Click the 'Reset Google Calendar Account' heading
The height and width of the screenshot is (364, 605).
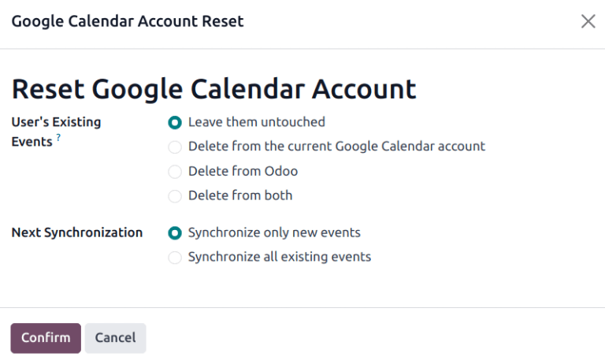tap(213, 88)
